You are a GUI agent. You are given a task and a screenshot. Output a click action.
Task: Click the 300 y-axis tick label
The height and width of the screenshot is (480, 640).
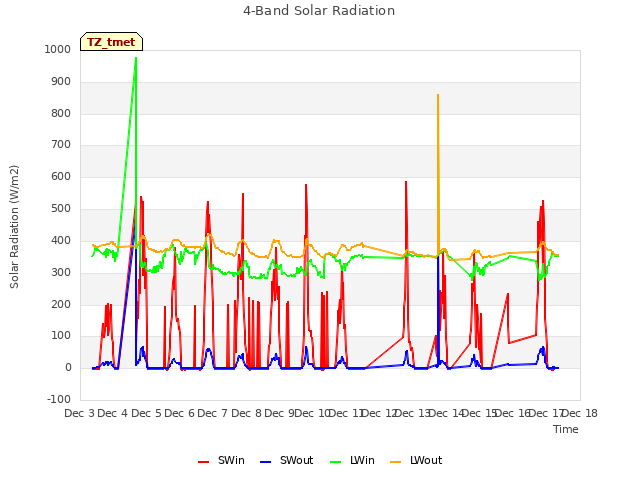[x=61, y=272]
